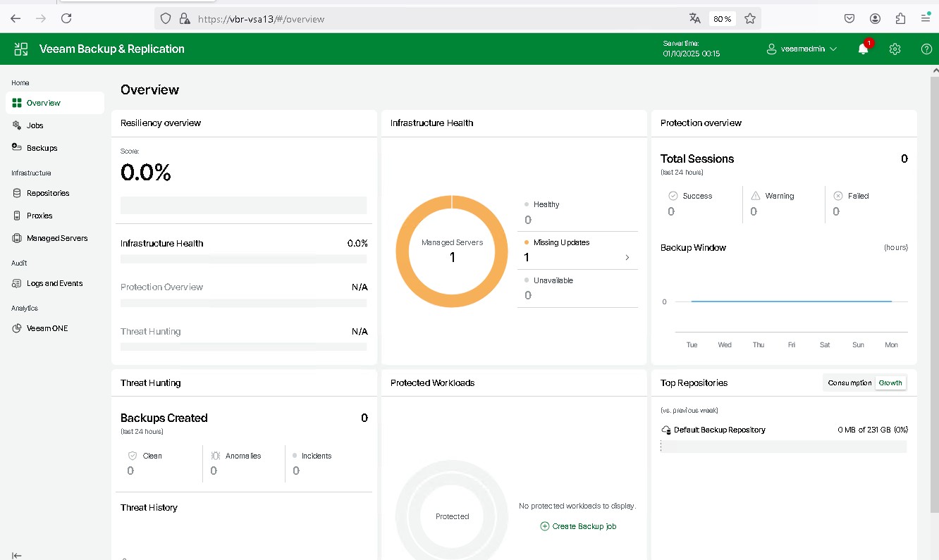Switch Top Repositories to Growth view
This screenshot has height=560, width=939.
[890, 383]
